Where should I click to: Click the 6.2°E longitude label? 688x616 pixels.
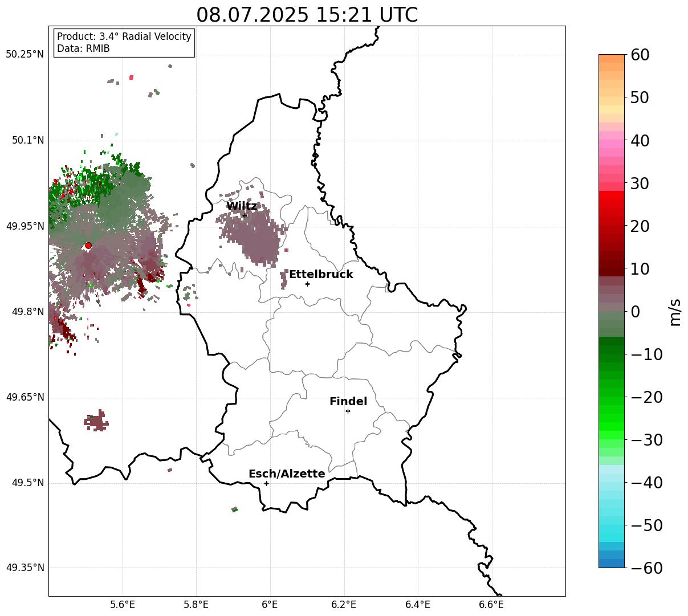click(x=344, y=605)
